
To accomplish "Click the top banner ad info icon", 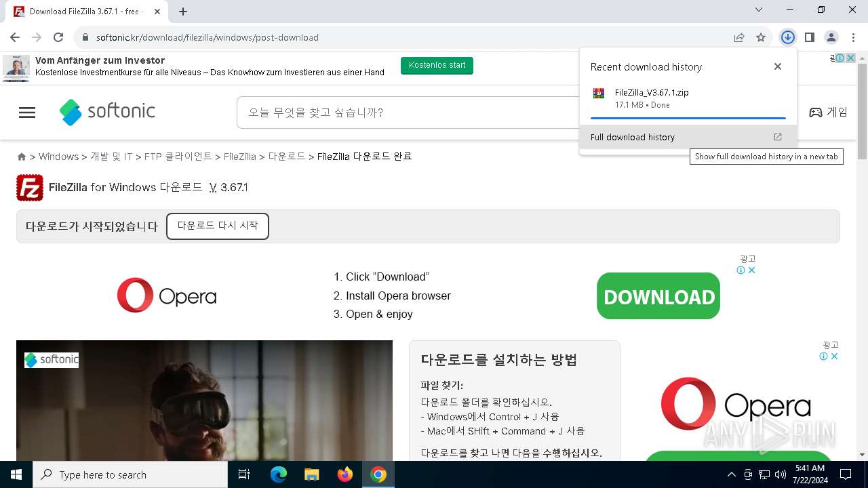I will [840, 58].
